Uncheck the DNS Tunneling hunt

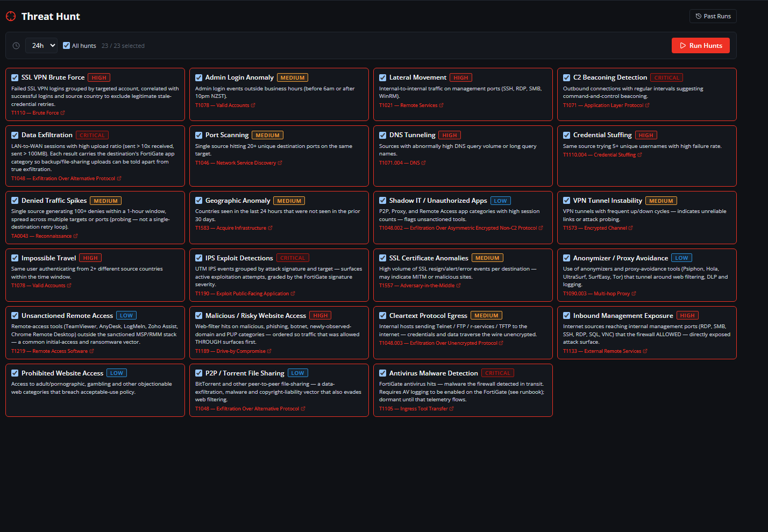(x=383, y=135)
